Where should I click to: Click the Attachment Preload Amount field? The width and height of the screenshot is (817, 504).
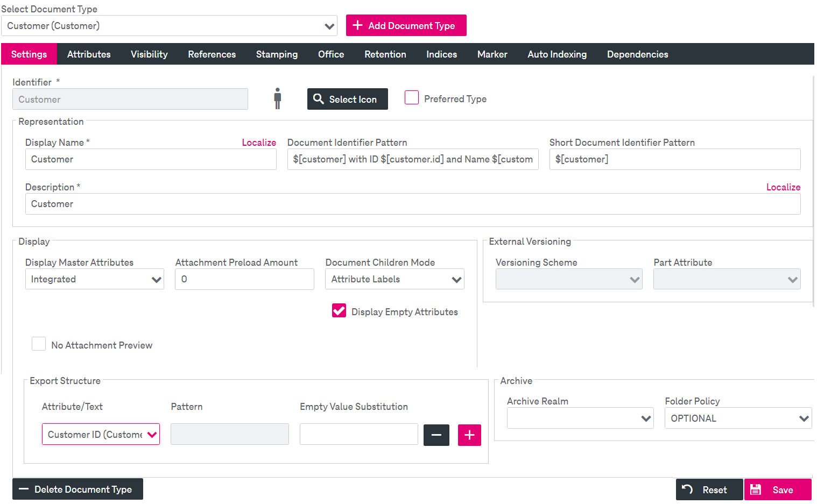click(244, 279)
